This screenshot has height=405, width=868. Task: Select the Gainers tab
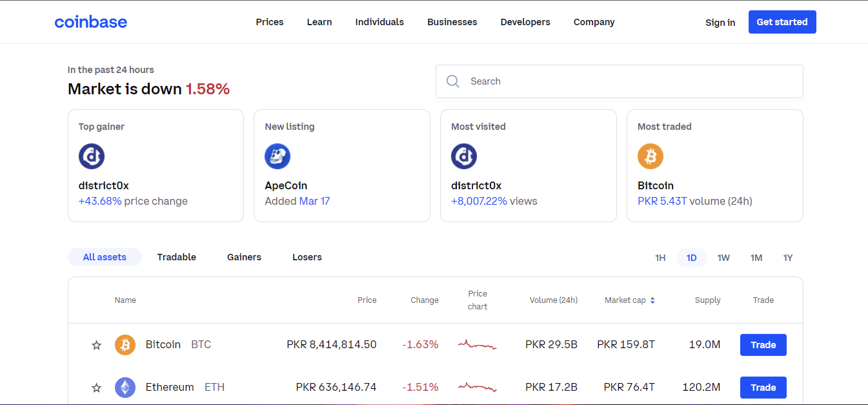pyautogui.click(x=244, y=257)
